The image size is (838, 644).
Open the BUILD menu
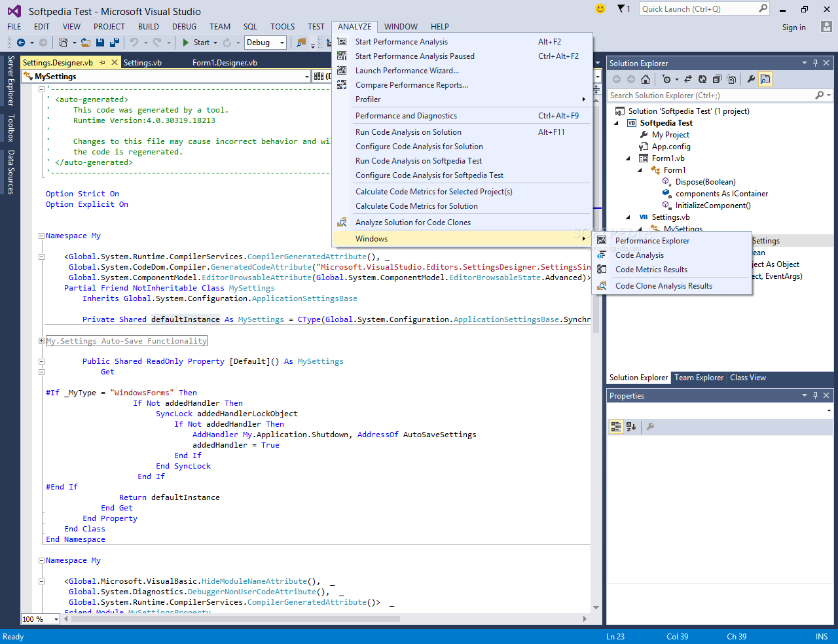click(x=149, y=27)
